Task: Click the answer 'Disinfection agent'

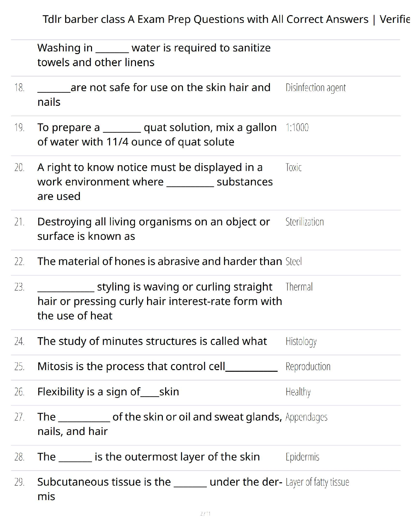Action: click(315, 88)
